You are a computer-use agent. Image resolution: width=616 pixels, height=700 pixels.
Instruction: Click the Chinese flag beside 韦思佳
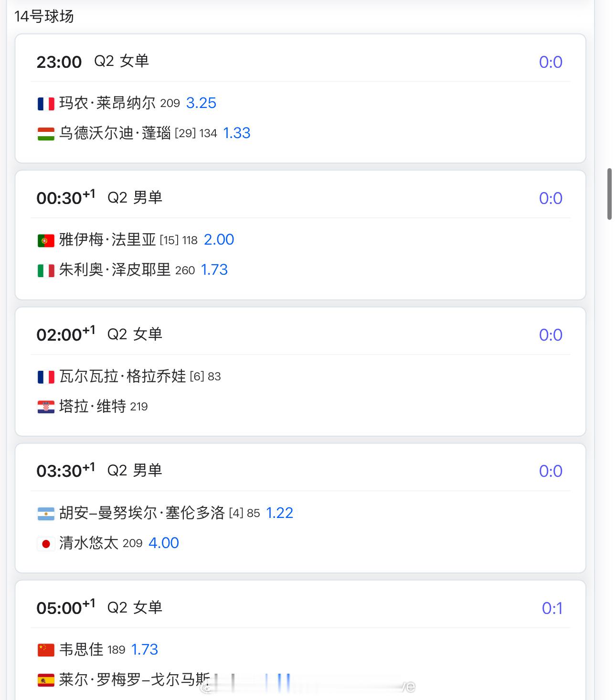tap(46, 650)
